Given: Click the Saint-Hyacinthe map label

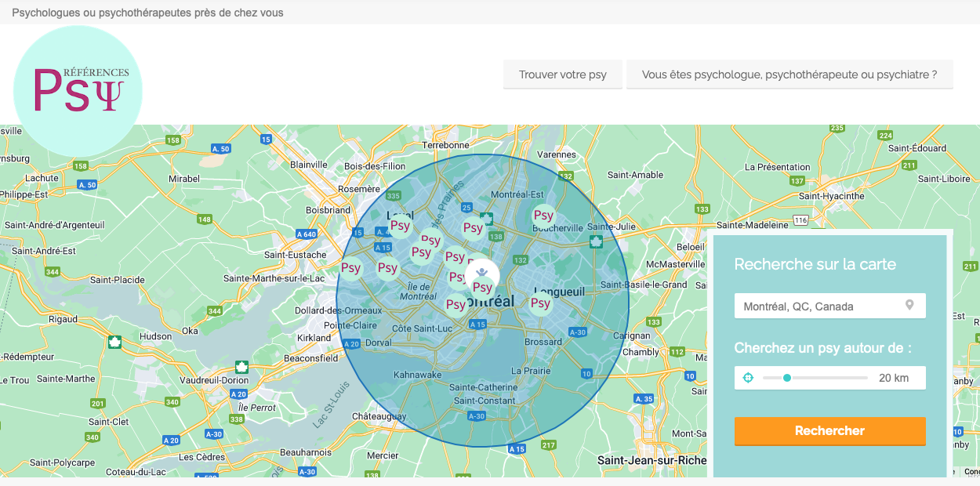Looking at the screenshot, I should (x=832, y=196).
